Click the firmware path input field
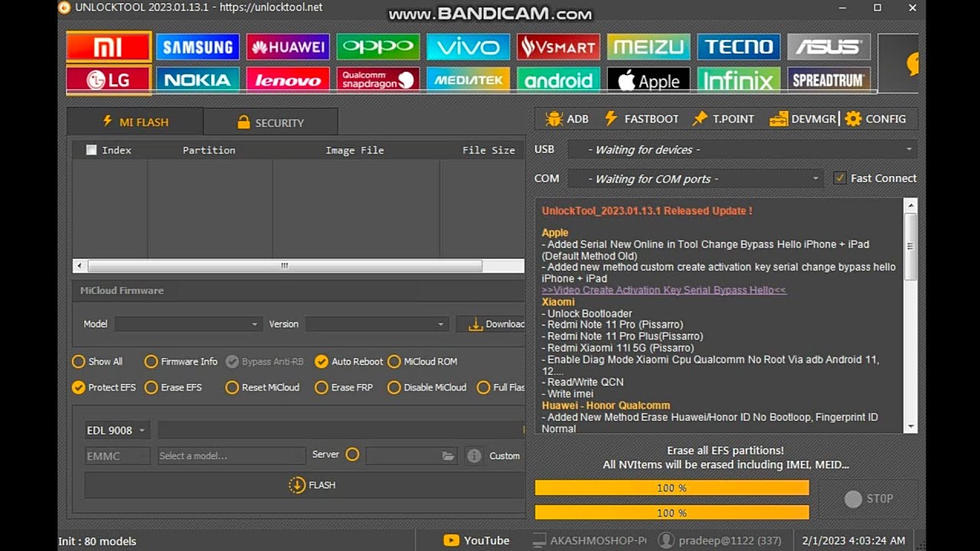This screenshot has width=980, height=551. click(341, 430)
